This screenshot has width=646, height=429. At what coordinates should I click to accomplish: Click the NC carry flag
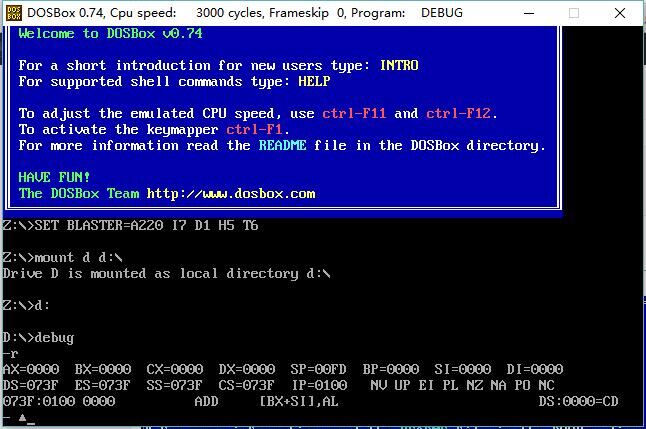(x=547, y=385)
